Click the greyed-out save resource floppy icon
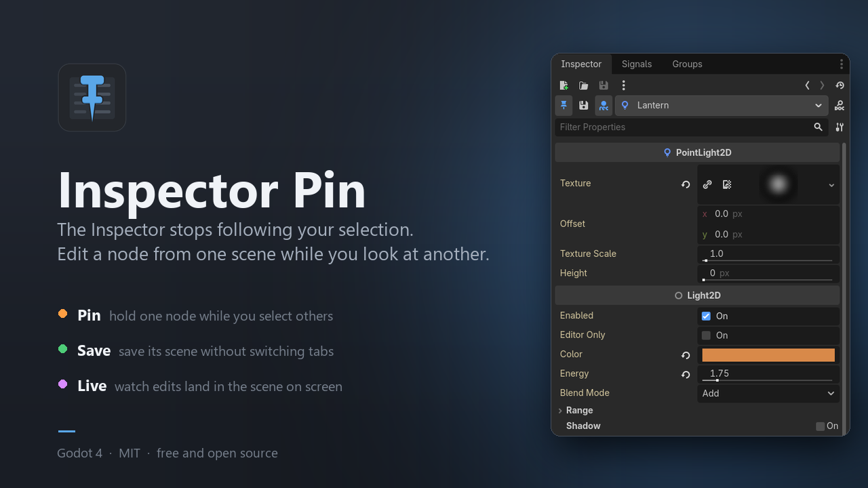The height and width of the screenshot is (488, 868). point(604,85)
